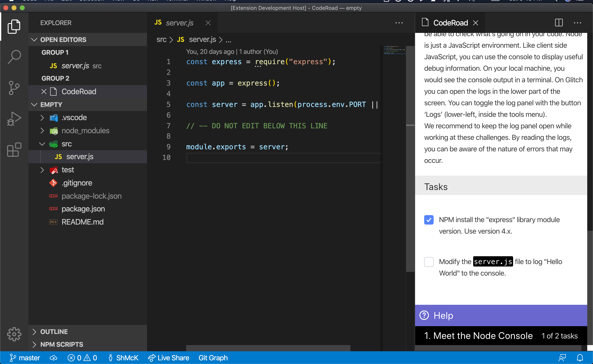
Task: Open the Extensions view
Action: point(14,150)
